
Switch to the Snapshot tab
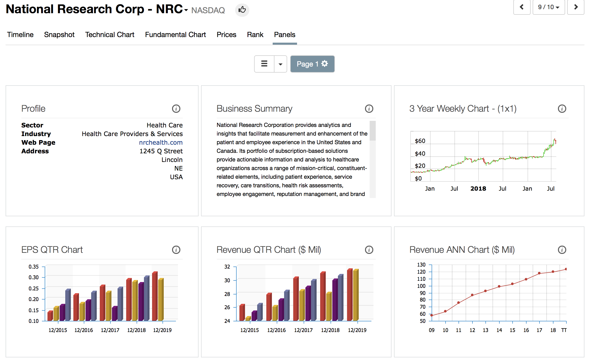(x=59, y=35)
